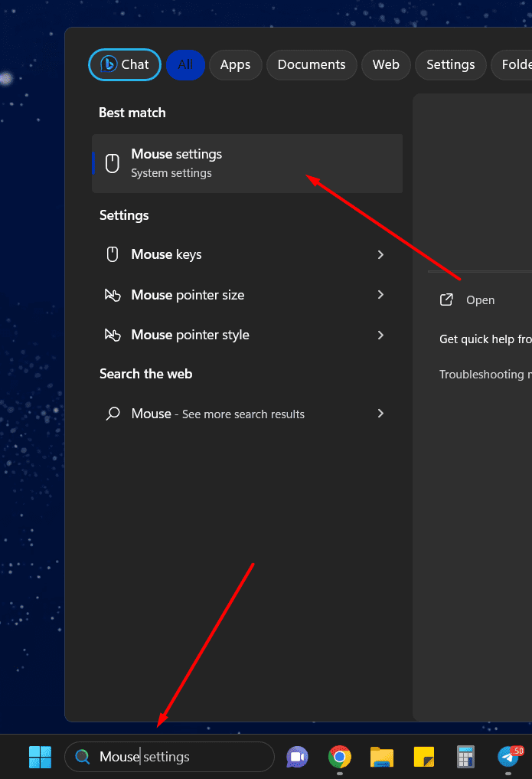
Task: Open File Explorer from the taskbar
Action: pos(381,757)
